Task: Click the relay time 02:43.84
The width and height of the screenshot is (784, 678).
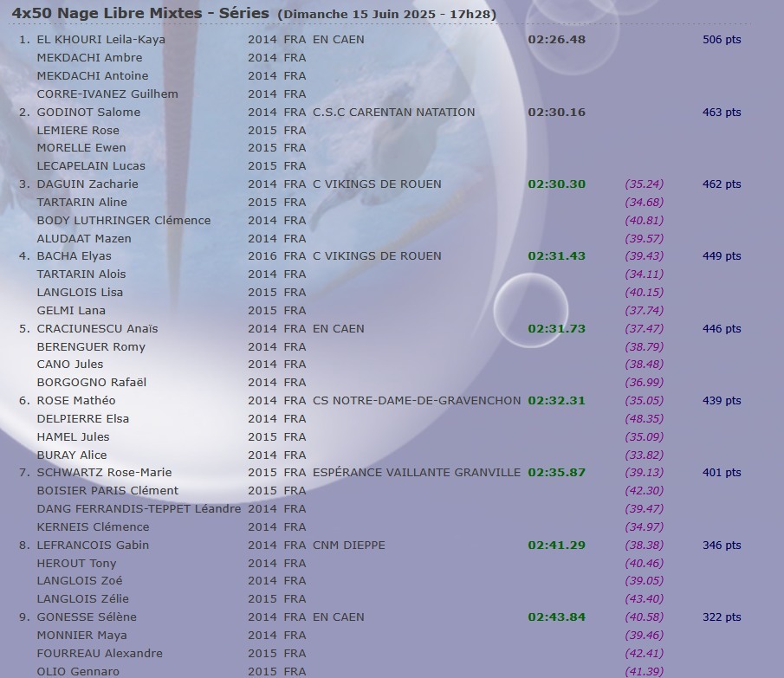Action: point(556,617)
